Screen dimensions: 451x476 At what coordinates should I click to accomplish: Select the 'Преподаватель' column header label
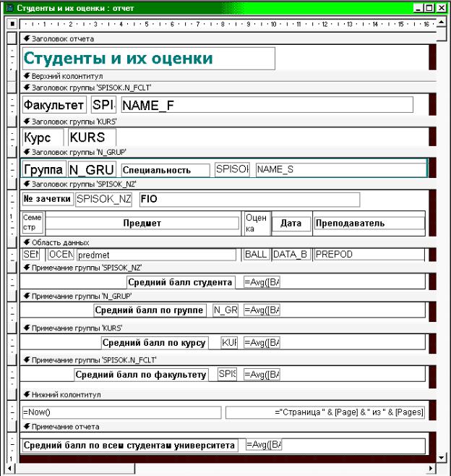pyautogui.click(x=369, y=223)
